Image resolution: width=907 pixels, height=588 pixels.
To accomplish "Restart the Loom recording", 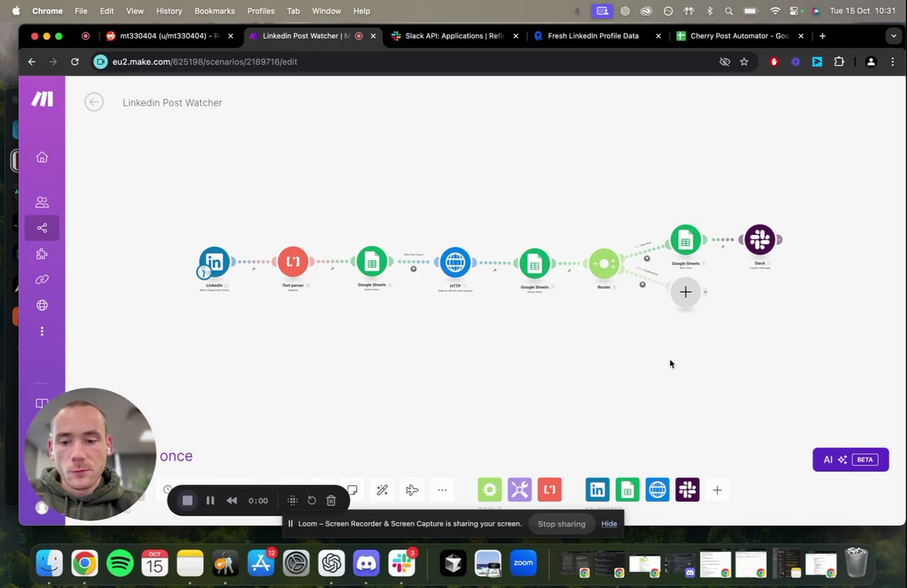I will 312,500.
